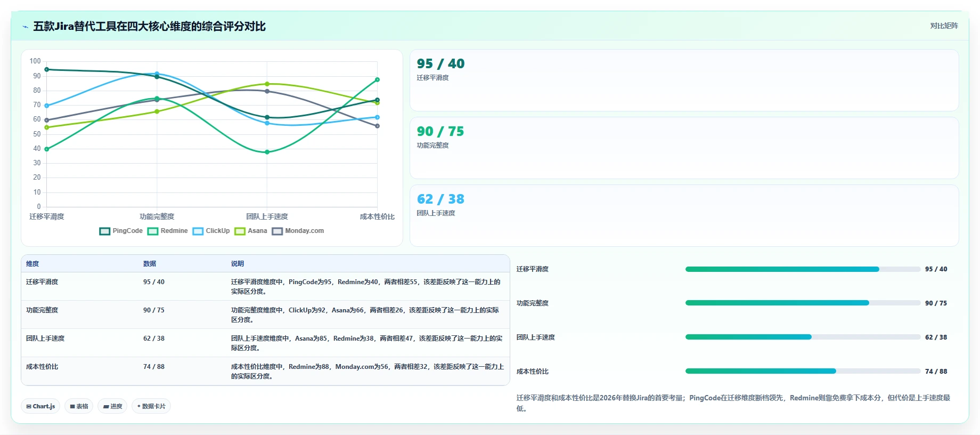Toggle the PingCode legend swatch
Viewport: 980px width, 435px height.
click(105, 231)
